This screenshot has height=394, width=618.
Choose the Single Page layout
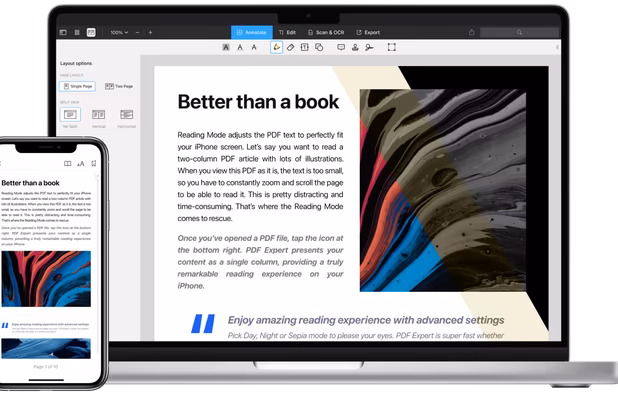(77, 86)
